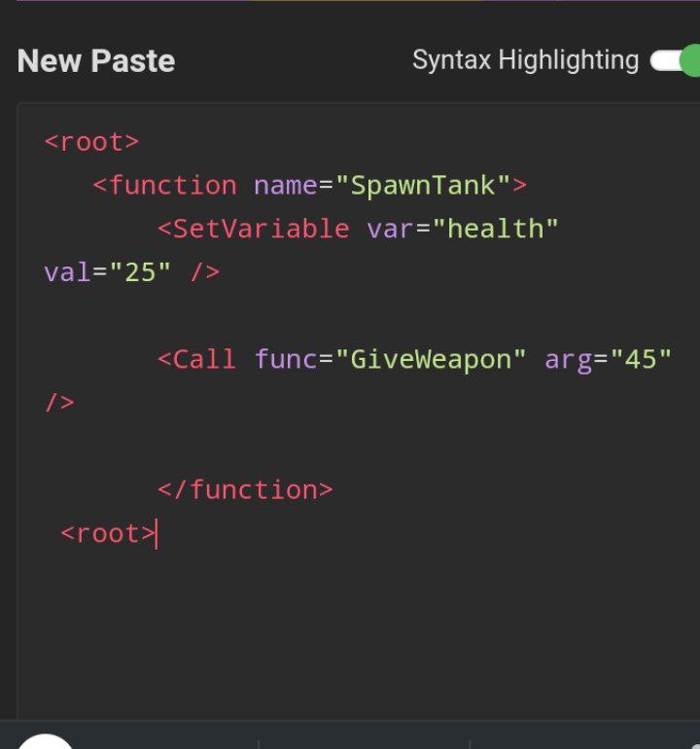Click the SetVariable var="health" line
The height and width of the screenshot is (749, 700).
point(358,229)
